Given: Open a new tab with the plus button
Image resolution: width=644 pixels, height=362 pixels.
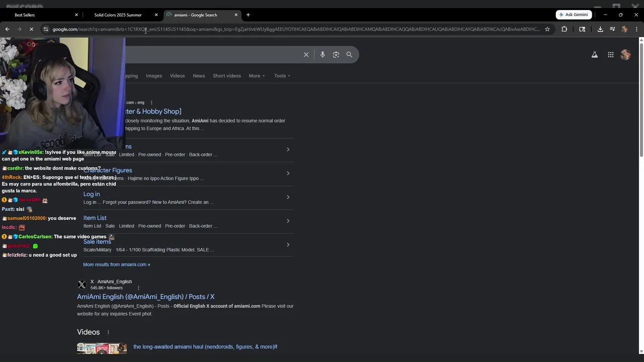Looking at the screenshot, I should (248, 15).
